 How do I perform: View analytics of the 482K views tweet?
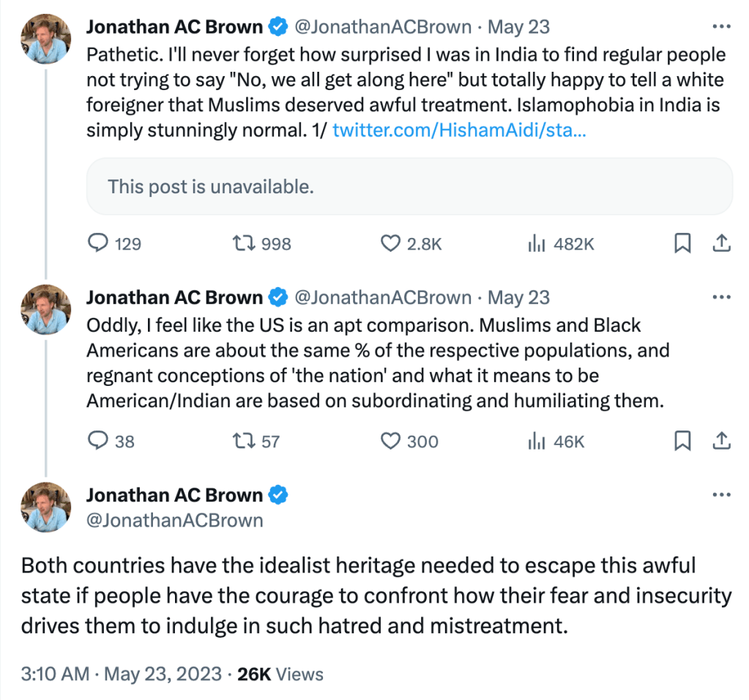(535, 243)
